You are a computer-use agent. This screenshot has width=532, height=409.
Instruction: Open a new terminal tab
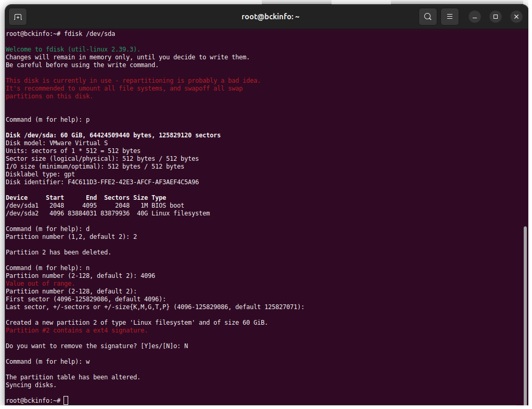(18, 17)
